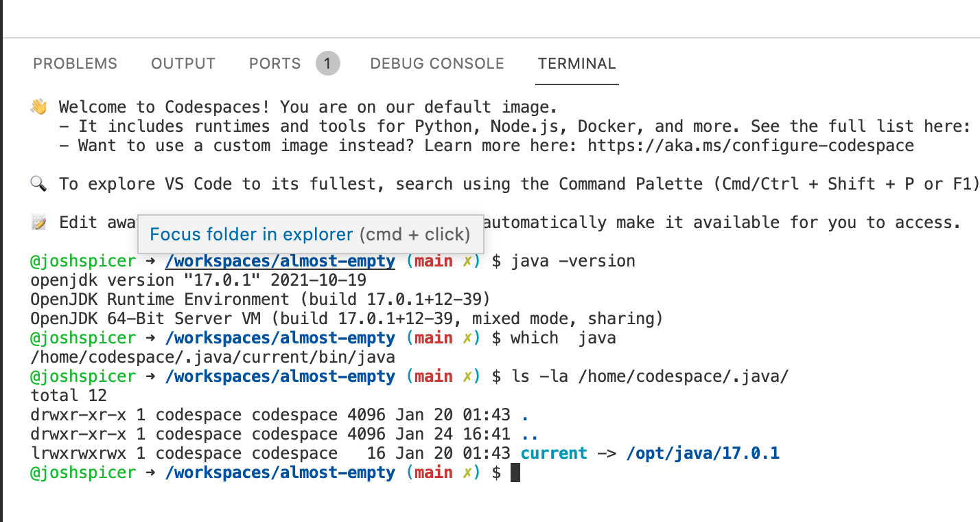This screenshot has height=522, width=980.
Task: Click the /home/codespace/.java/current/bin/java output path
Action: [213, 357]
